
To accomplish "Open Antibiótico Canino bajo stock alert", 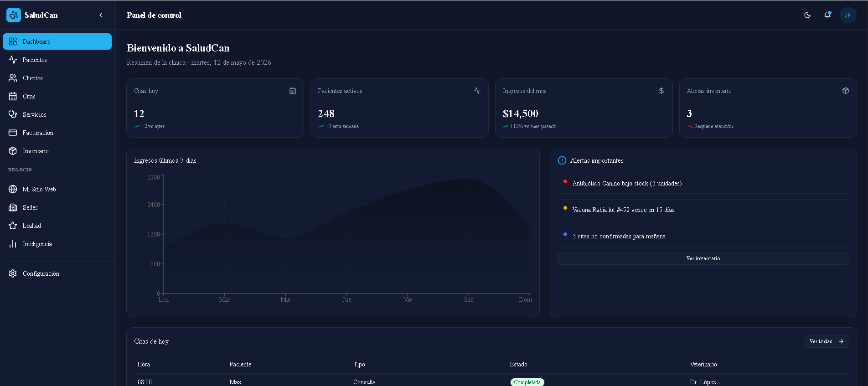I will 703,183.
